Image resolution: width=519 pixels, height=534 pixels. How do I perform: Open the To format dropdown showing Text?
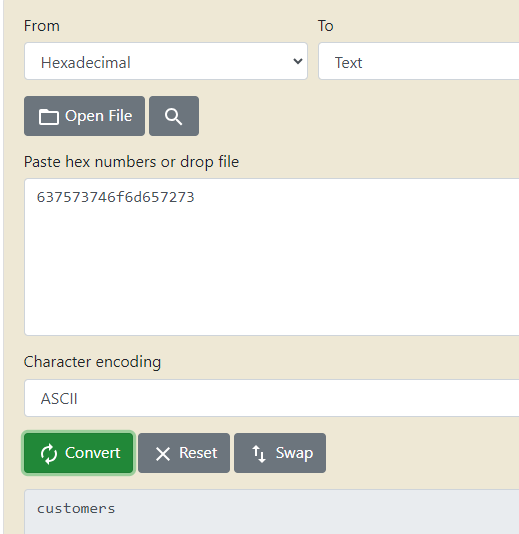419,61
